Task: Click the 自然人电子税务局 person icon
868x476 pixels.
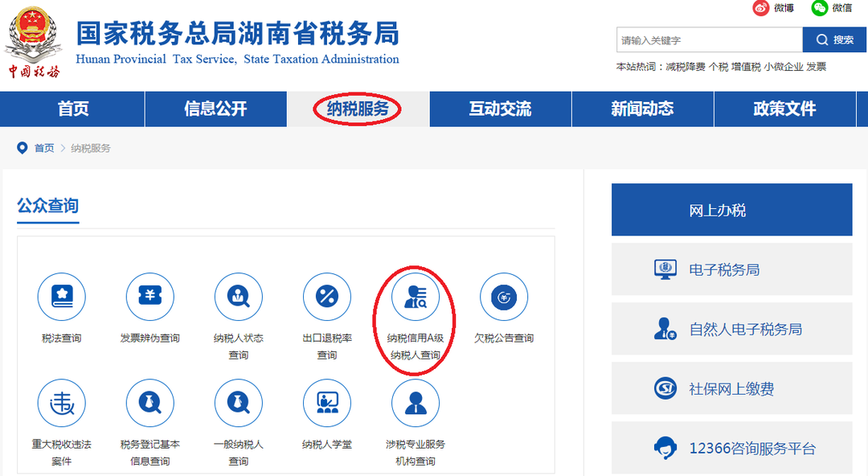Action: tap(665, 329)
